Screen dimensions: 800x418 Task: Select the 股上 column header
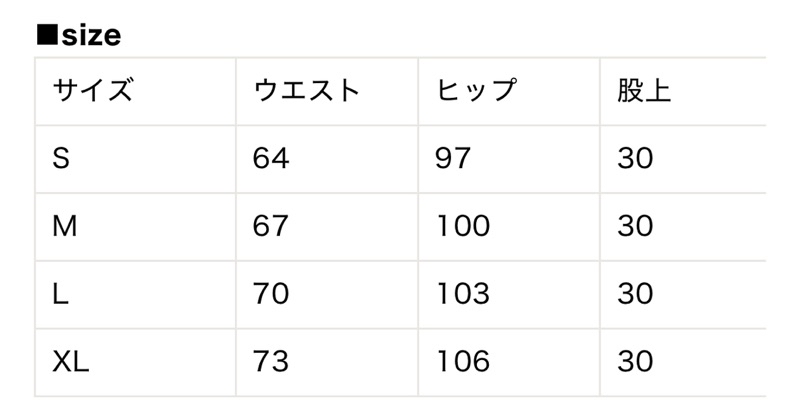coord(643,90)
